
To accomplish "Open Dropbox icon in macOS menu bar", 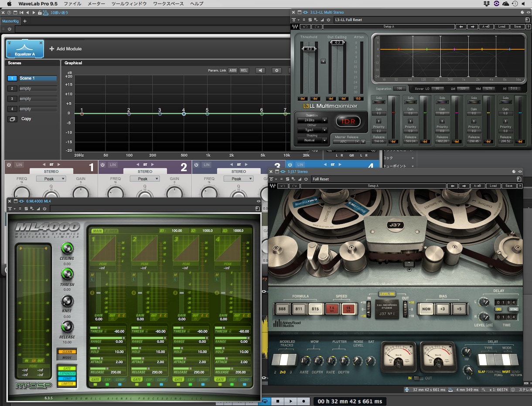I will pyautogui.click(x=487, y=3).
